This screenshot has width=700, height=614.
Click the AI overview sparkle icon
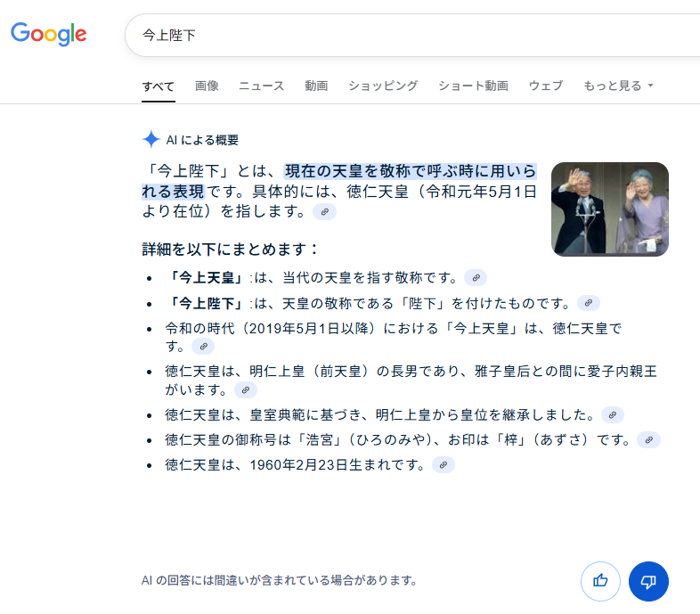tap(151, 139)
